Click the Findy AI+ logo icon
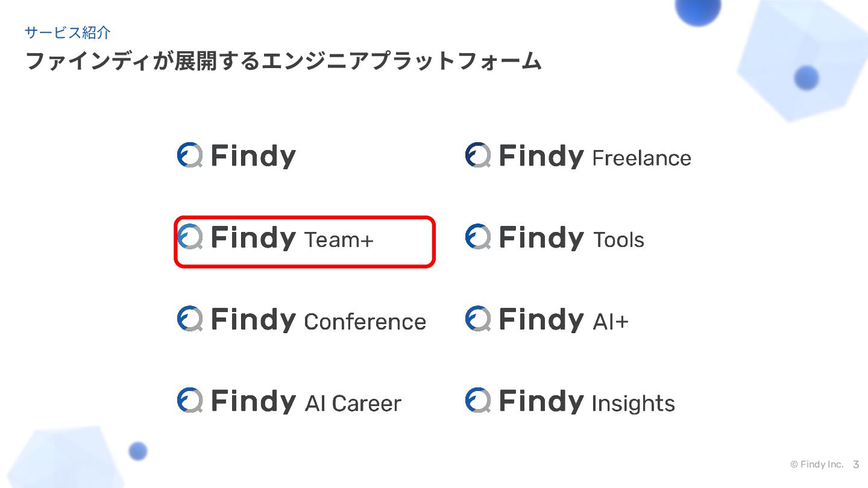This screenshot has width=868, height=488. point(478,319)
